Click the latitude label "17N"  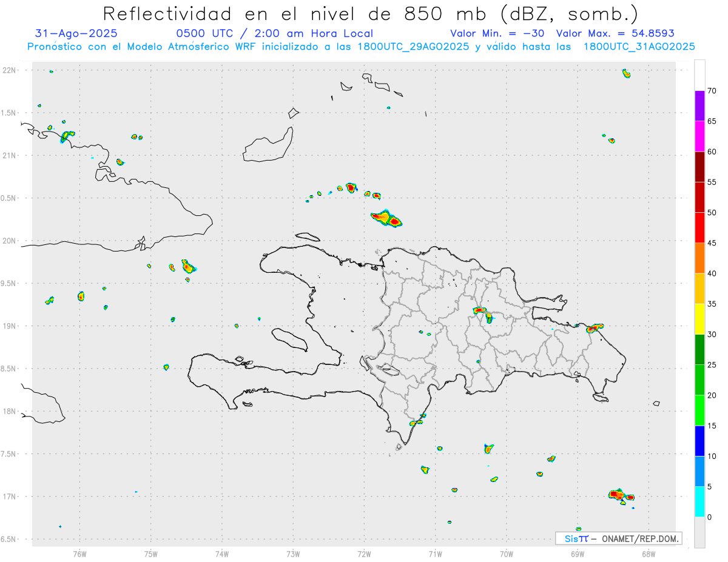[9, 497]
